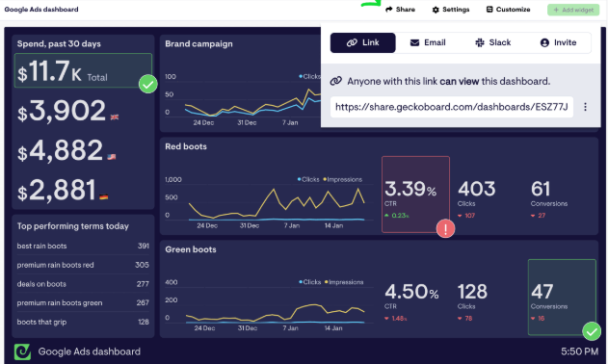Click the Customize button
The height and width of the screenshot is (364, 608).
tap(508, 10)
